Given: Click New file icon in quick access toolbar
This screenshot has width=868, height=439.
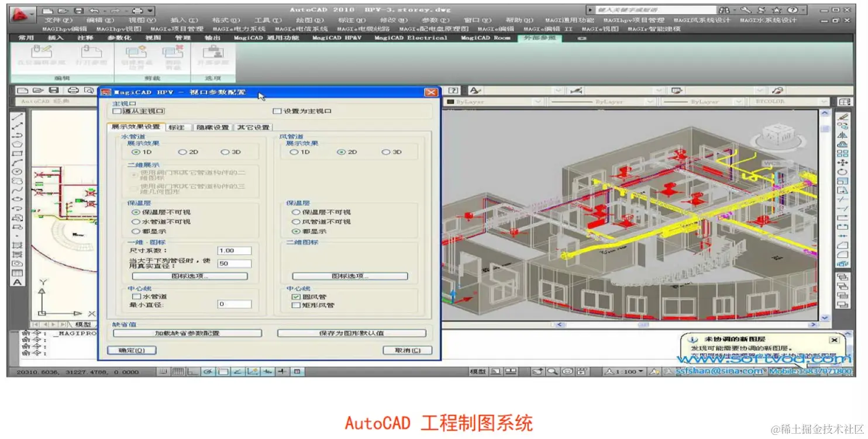Looking at the screenshot, I should point(48,11).
